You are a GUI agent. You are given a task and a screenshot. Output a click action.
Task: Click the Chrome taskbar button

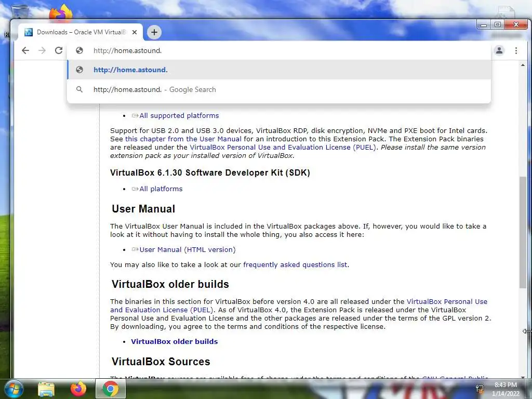pos(111,389)
